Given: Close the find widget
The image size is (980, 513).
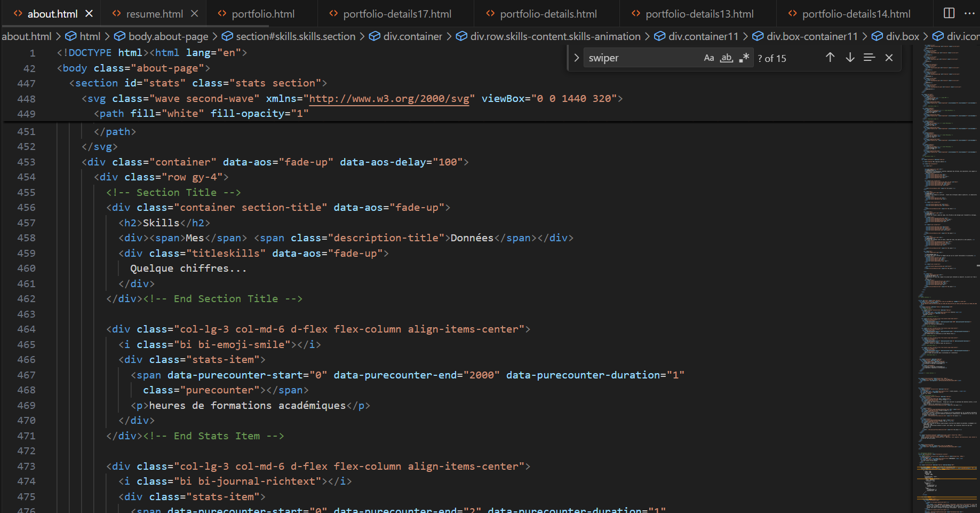Looking at the screenshot, I should tap(889, 58).
